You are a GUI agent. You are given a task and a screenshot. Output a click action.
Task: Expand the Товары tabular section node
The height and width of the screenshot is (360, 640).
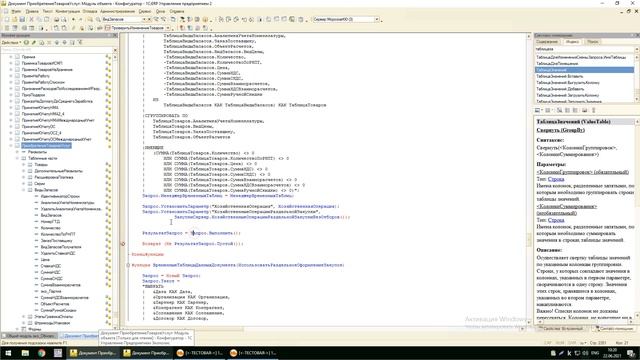[24, 164]
